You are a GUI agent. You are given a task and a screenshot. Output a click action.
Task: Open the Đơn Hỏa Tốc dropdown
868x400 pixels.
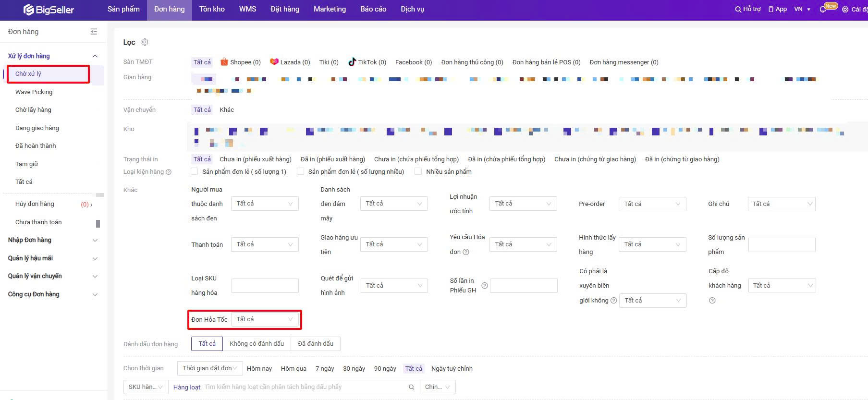click(x=265, y=319)
